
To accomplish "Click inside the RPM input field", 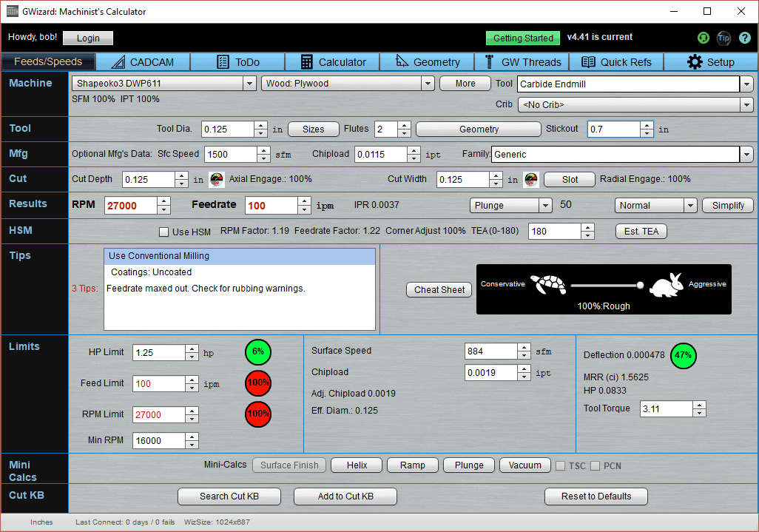I will 129,205.
